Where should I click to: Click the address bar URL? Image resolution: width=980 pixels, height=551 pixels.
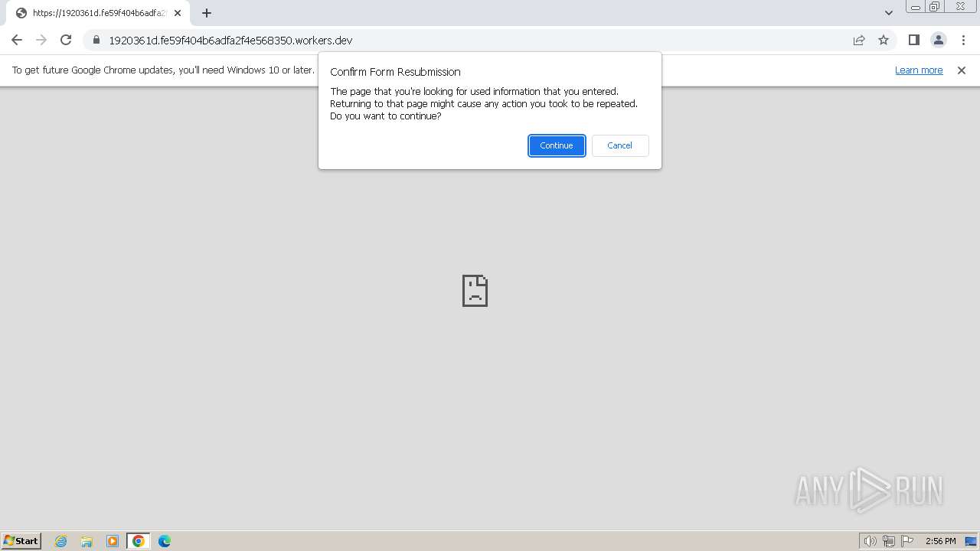click(x=230, y=41)
